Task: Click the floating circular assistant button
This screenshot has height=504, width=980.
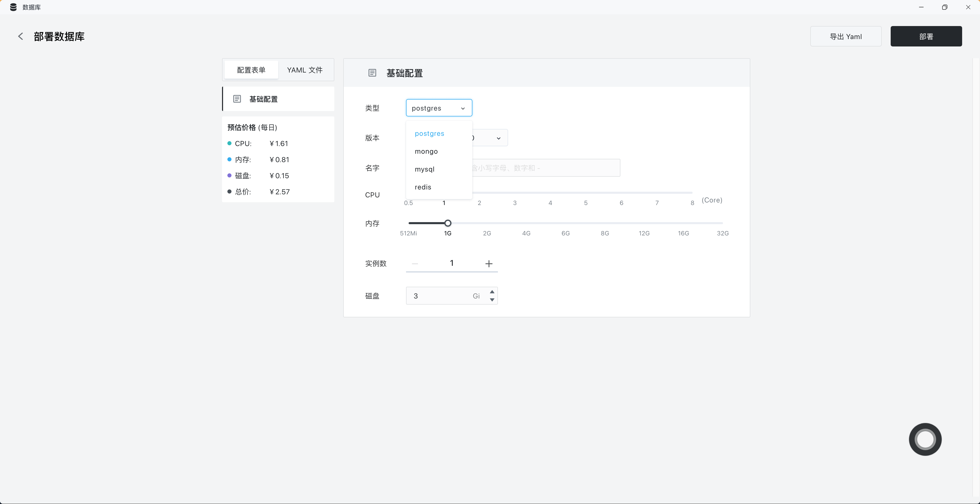Action: tap(925, 439)
